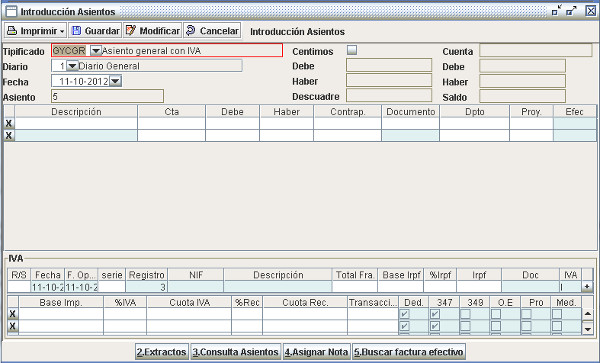The height and width of the screenshot is (363, 600).
Task: Toggle 347 checkbox in second IVA row
Action: coord(435,326)
